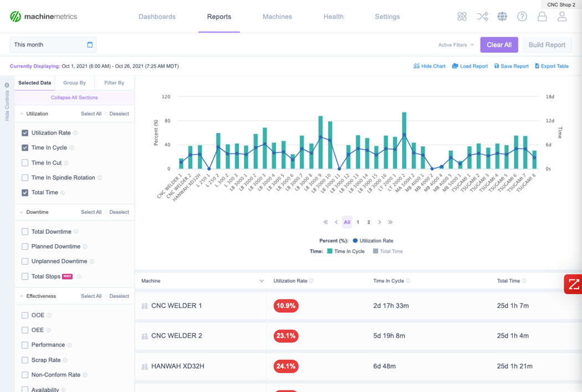Click the atom icon in the top navigation
582x392 pixels.
coord(462,17)
